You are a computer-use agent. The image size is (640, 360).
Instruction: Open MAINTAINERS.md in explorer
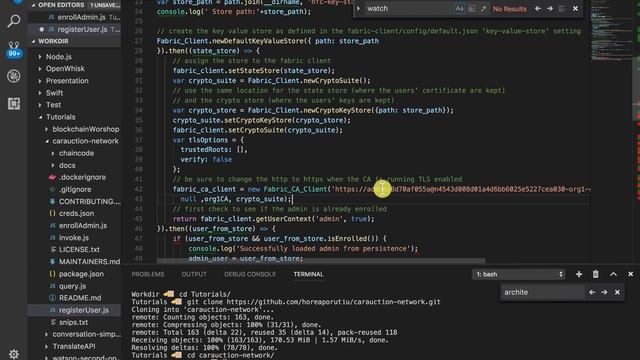[74, 262]
